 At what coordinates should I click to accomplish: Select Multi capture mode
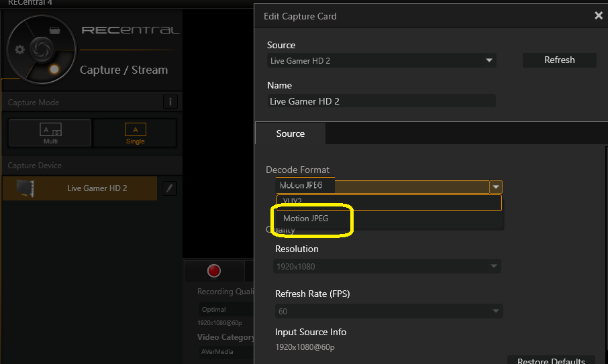point(50,133)
